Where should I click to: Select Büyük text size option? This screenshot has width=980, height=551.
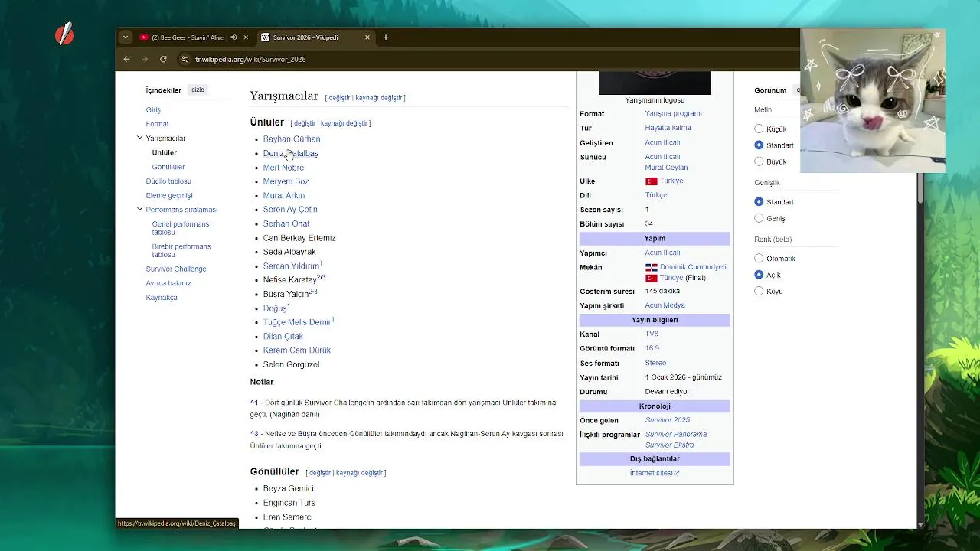pos(759,161)
